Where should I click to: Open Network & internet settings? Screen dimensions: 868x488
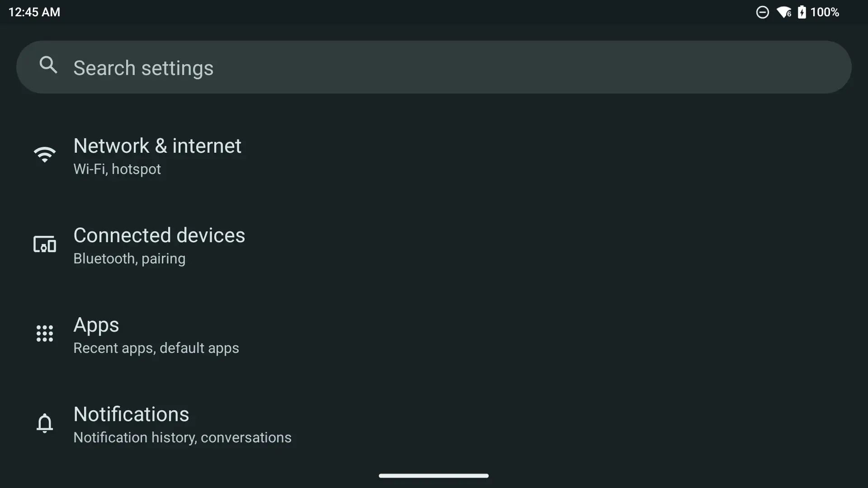click(x=157, y=146)
